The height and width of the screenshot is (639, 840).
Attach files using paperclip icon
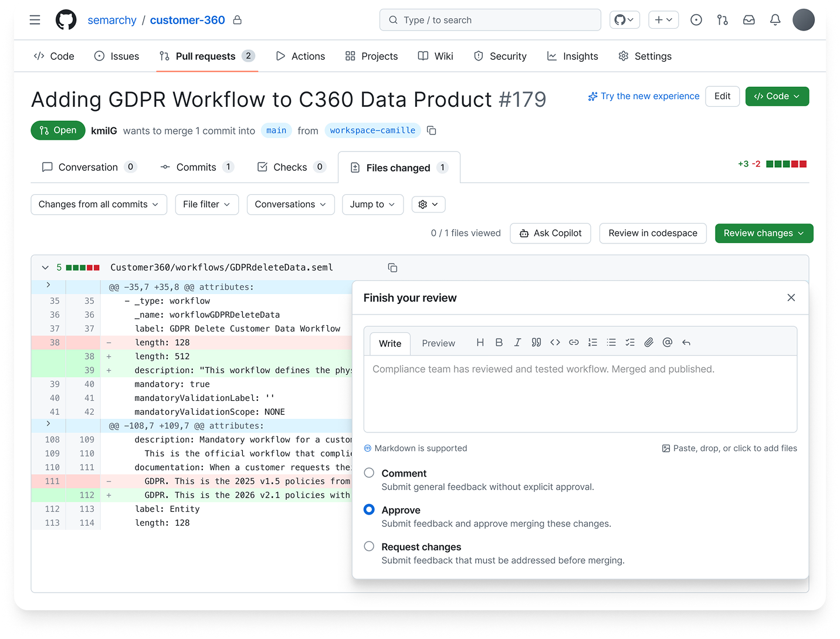click(x=649, y=343)
